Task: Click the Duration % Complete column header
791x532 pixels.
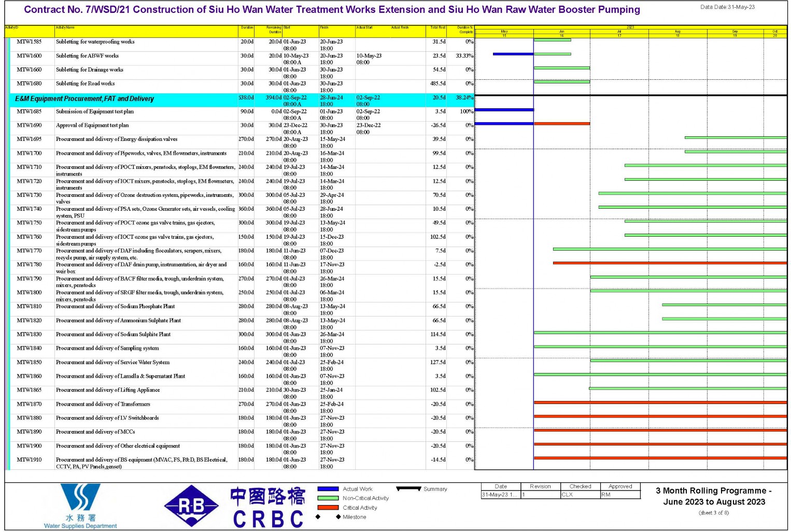Action: point(460,31)
